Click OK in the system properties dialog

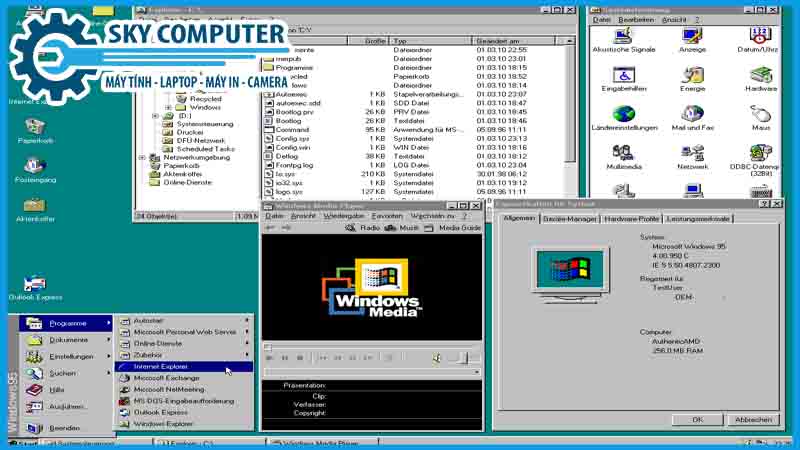[697, 419]
